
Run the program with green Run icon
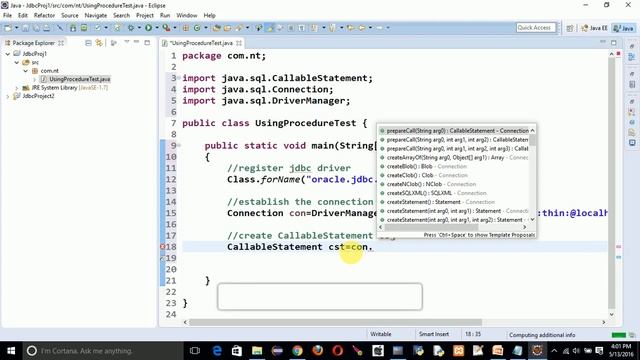pyautogui.click(x=149, y=28)
